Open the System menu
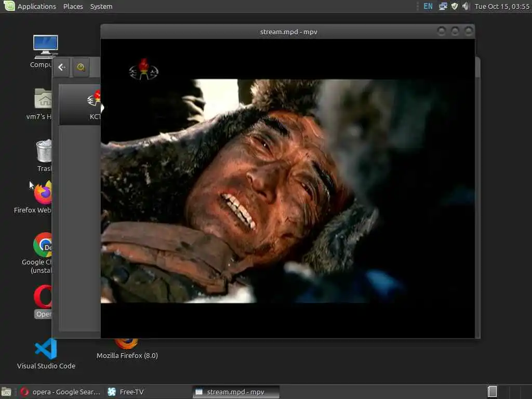Viewport: 532px width, 399px height. [x=101, y=6]
